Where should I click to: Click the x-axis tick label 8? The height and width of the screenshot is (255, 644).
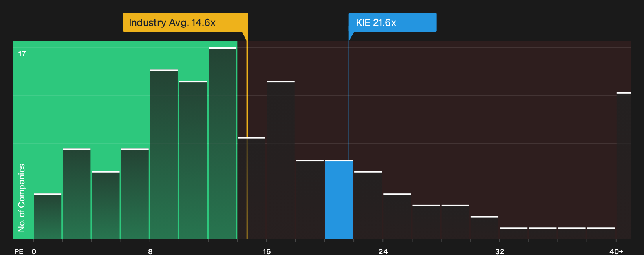(x=150, y=251)
